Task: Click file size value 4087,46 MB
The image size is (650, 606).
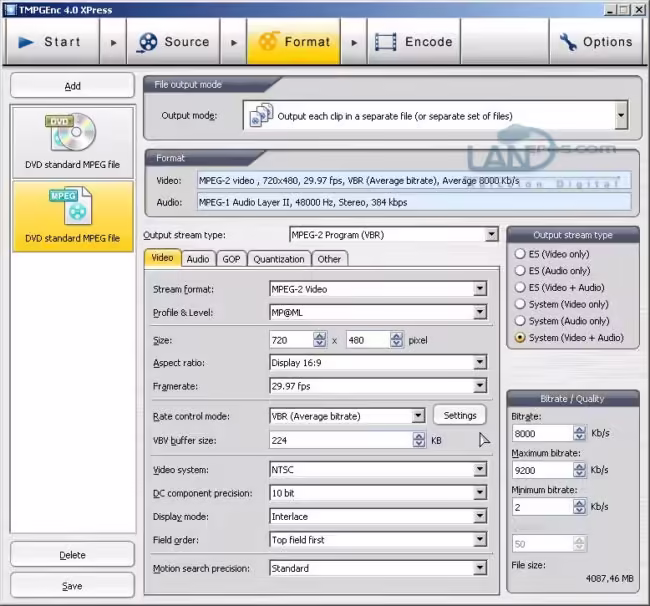Action: (x=609, y=578)
